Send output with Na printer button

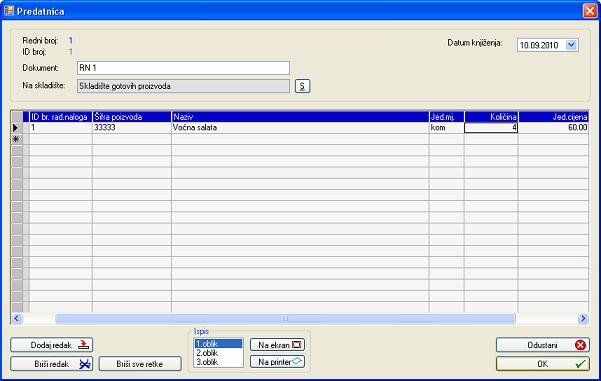(278, 361)
